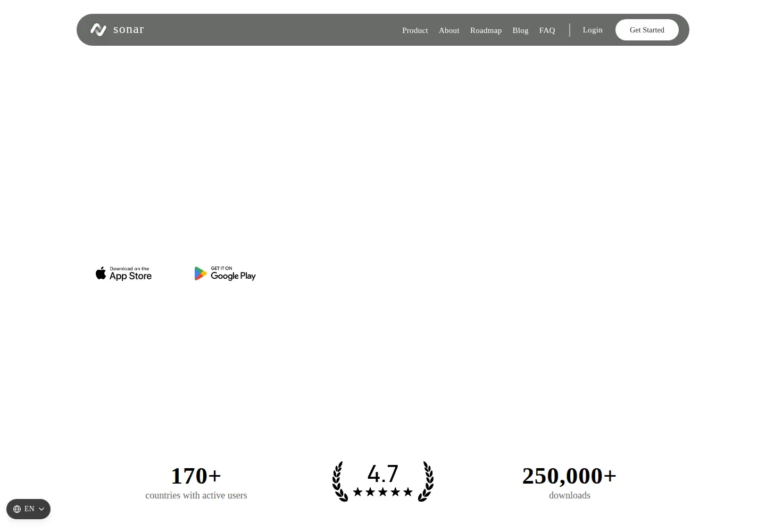766x532 pixels.
Task: Open the Product menu item
Action: pos(415,30)
